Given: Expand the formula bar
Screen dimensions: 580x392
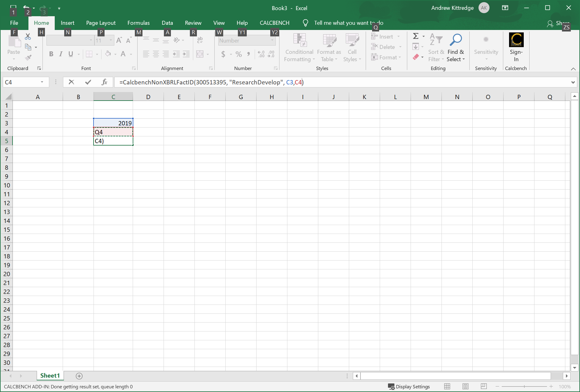Looking at the screenshot, I should pos(573,82).
